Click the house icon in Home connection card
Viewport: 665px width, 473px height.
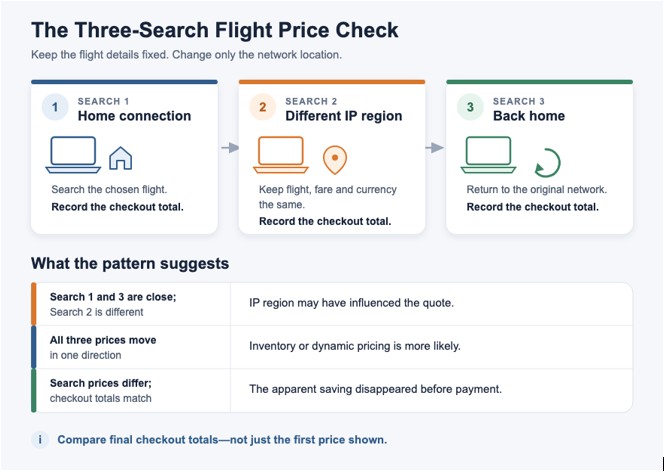point(120,158)
